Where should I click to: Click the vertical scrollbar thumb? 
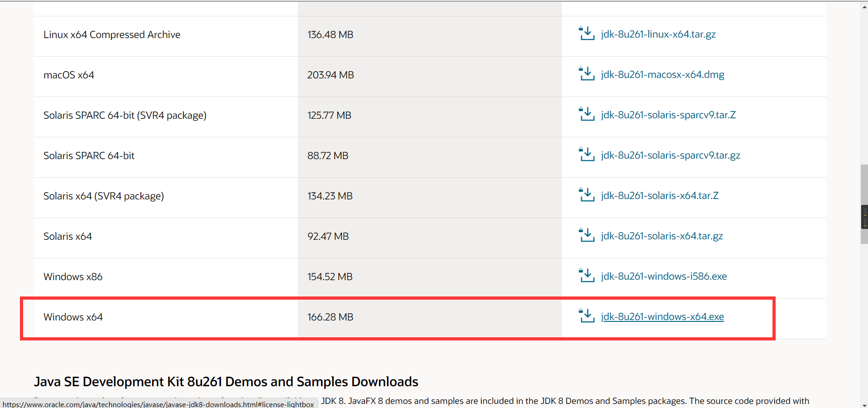point(864,204)
